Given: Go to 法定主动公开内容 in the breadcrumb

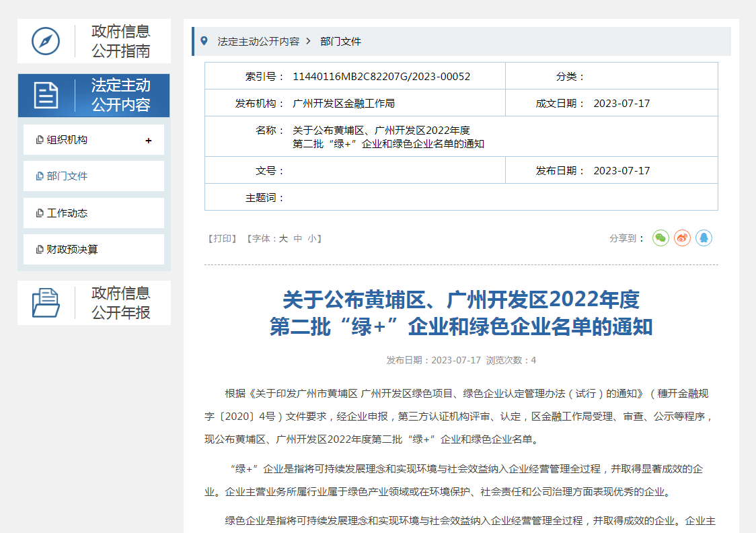Looking at the screenshot, I should (x=258, y=41).
